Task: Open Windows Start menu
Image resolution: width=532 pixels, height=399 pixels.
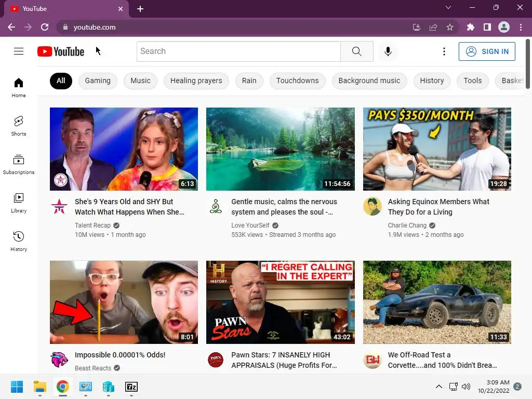Action: point(17,387)
